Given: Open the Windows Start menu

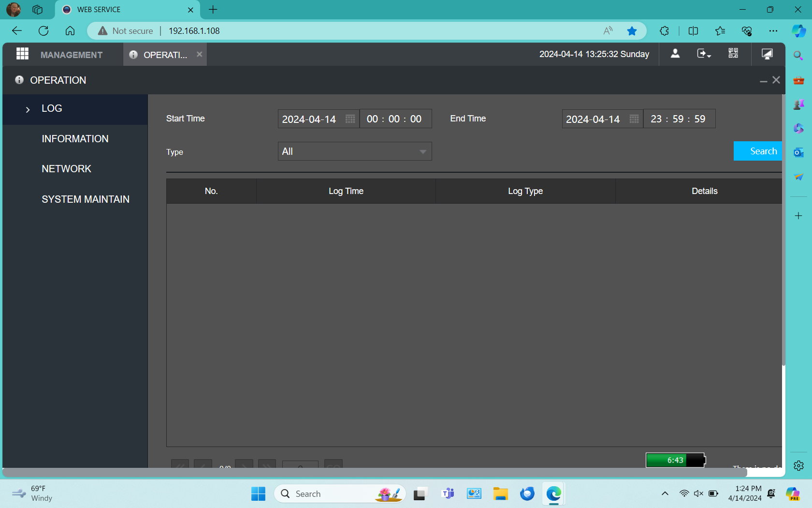Looking at the screenshot, I should click(258, 493).
